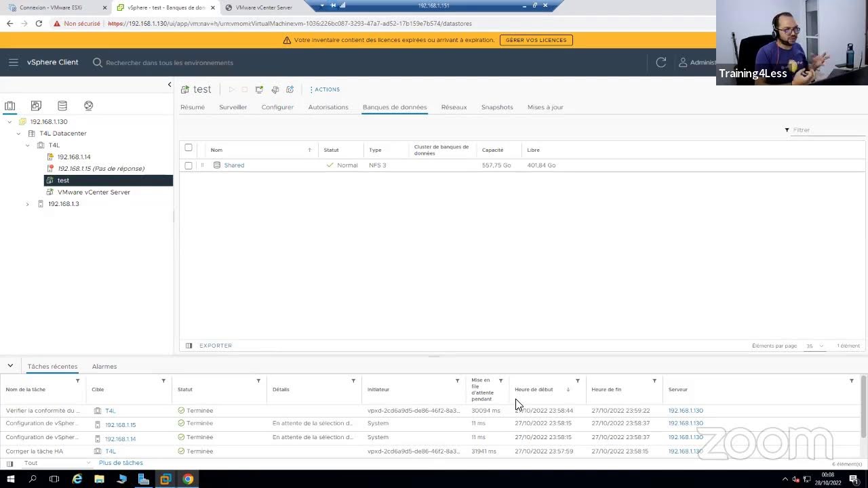Open the vSphere Client hamburger menu
This screenshot has height=488, width=868.
tap(14, 62)
